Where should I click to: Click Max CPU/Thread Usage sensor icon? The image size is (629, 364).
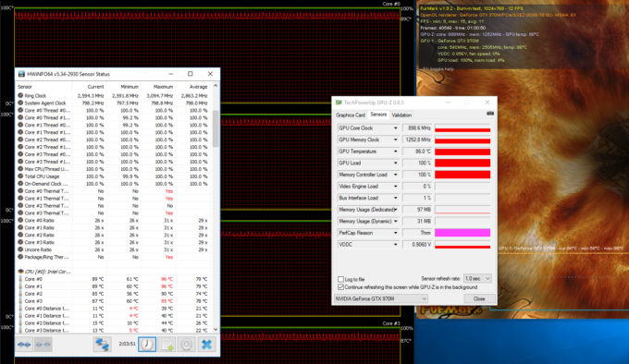pyautogui.click(x=20, y=169)
